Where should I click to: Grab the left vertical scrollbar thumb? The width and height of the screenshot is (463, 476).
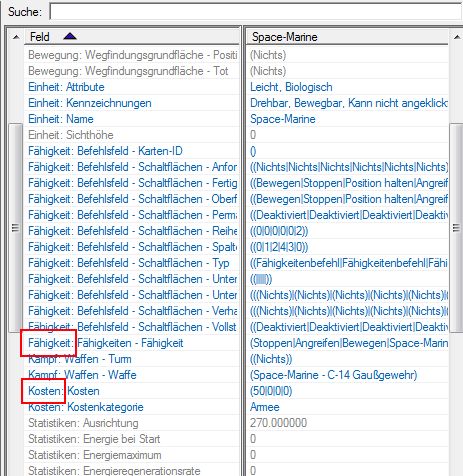point(15,228)
